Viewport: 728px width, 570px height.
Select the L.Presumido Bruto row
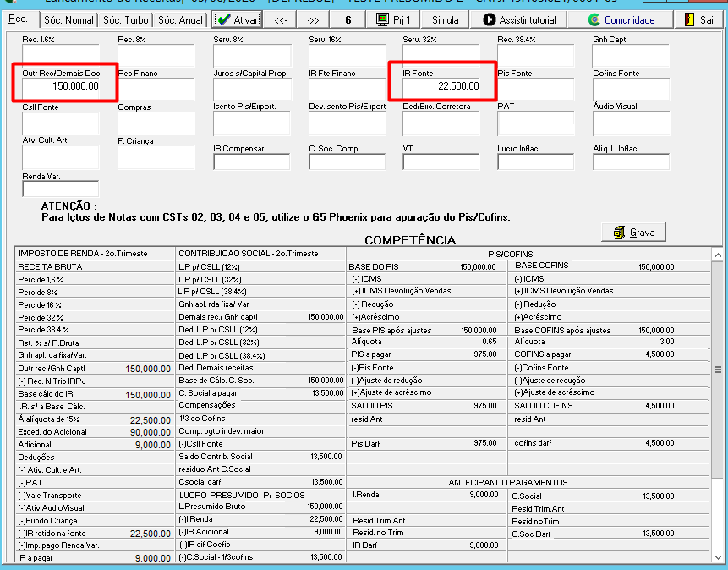[x=260, y=507]
